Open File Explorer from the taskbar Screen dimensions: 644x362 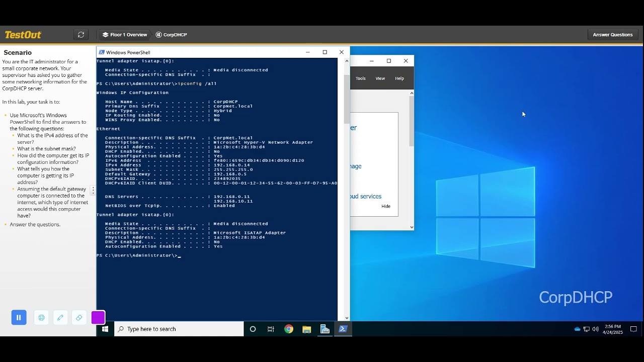pyautogui.click(x=307, y=329)
